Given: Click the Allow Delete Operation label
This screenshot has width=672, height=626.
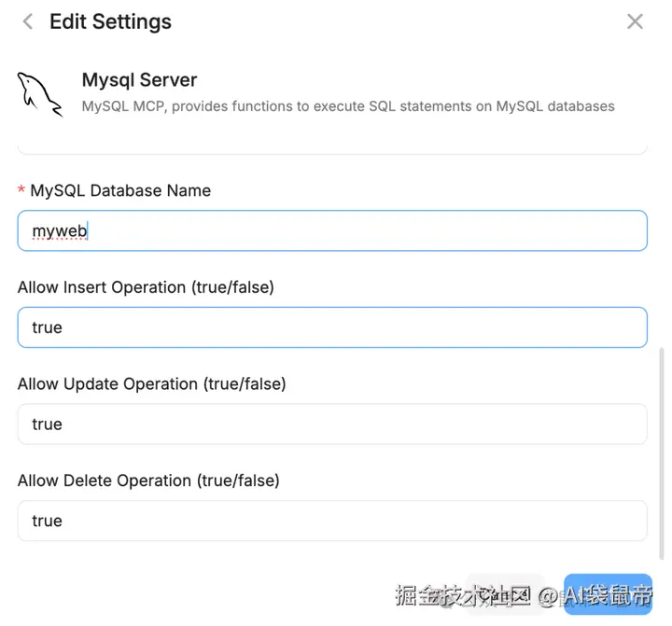Looking at the screenshot, I should 148,480.
